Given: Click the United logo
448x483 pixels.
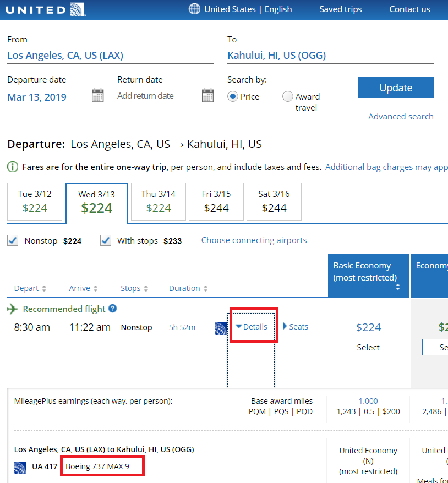Looking at the screenshot, I should (46, 9).
